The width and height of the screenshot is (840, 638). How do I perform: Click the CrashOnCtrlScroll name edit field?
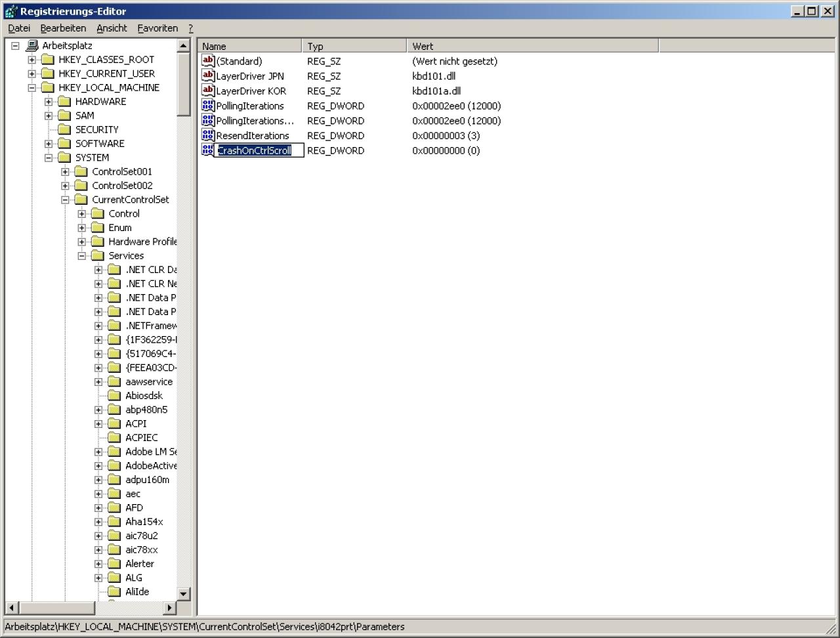pos(259,150)
